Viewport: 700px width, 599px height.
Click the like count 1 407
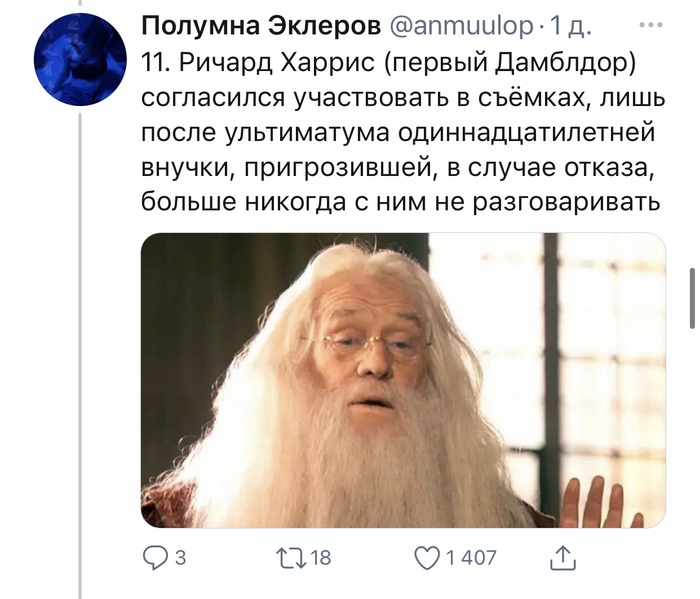pos(471,558)
